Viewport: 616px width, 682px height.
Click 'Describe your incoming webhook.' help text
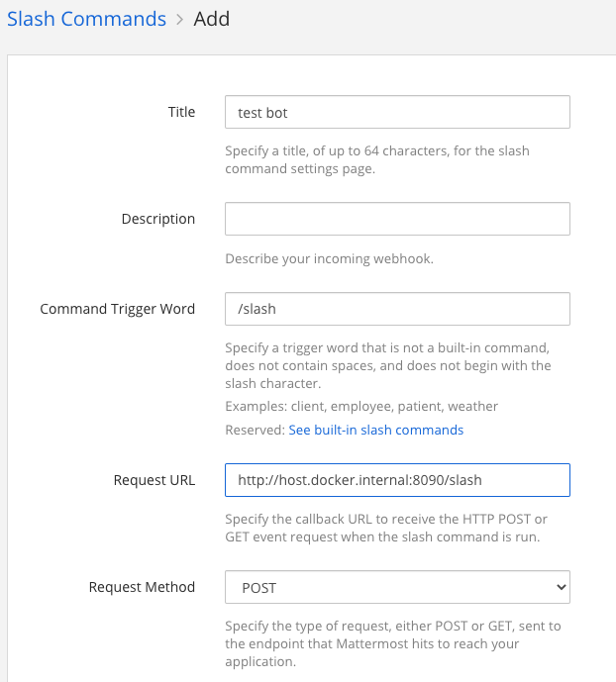tap(330, 258)
